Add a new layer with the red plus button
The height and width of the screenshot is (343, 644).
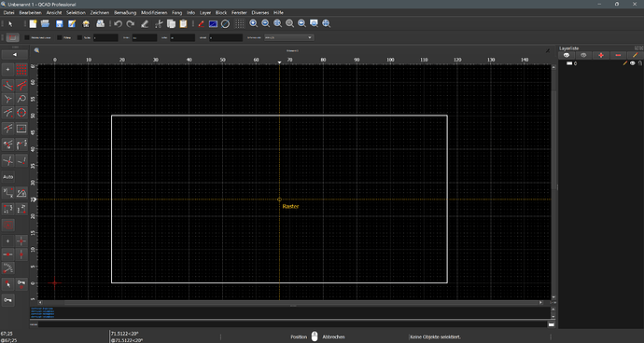[x=601, y=55]
